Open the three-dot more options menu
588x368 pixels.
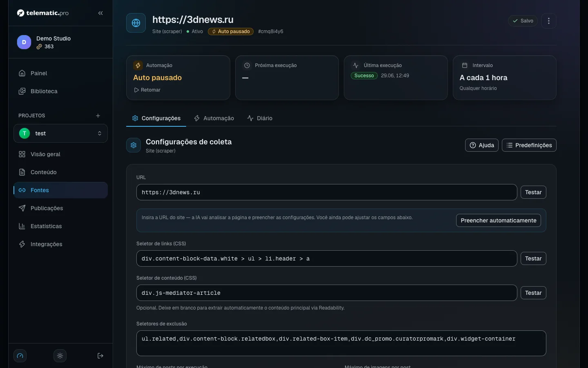pyautogui.click(x=549, y=21)
